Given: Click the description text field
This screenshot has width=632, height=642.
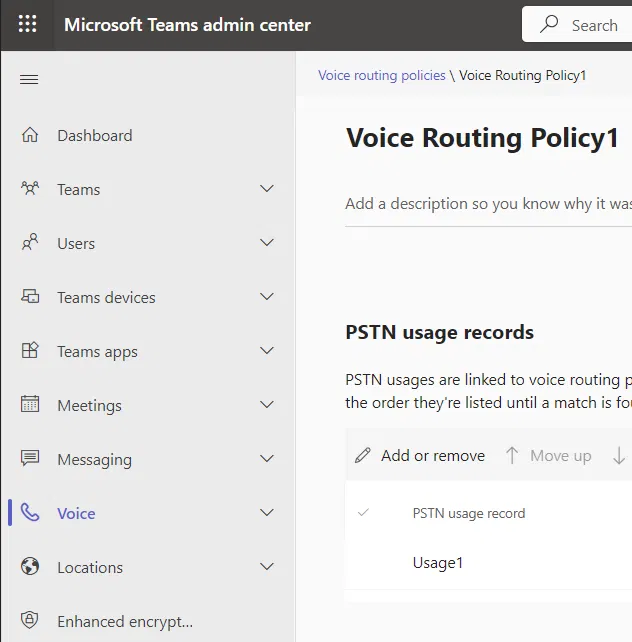Looking at the screenshot, I should pos(488,204).
